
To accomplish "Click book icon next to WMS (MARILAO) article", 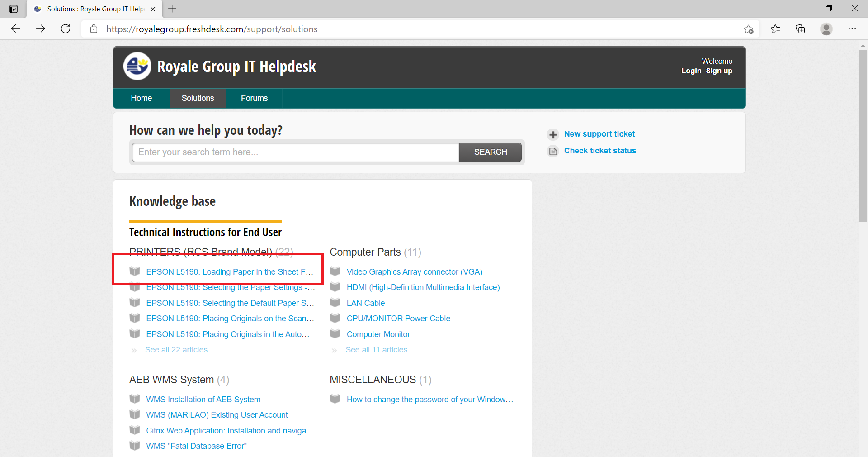I will click(x=135, y=414).
